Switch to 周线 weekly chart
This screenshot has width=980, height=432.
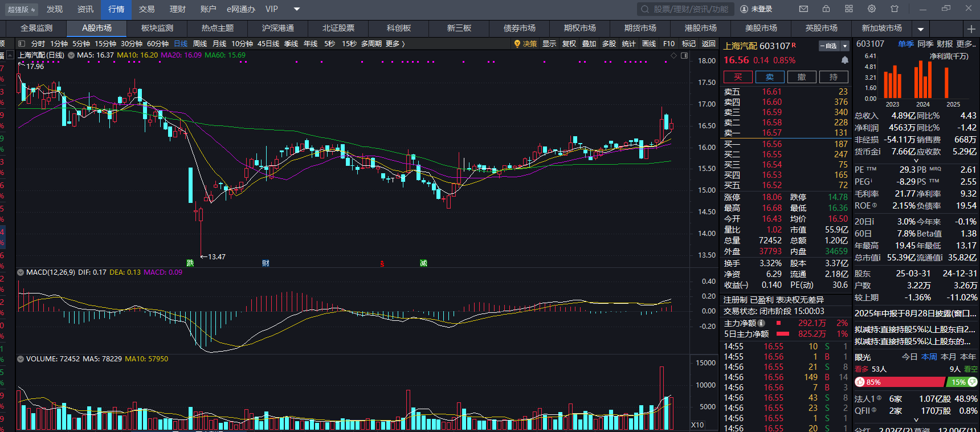200,44
